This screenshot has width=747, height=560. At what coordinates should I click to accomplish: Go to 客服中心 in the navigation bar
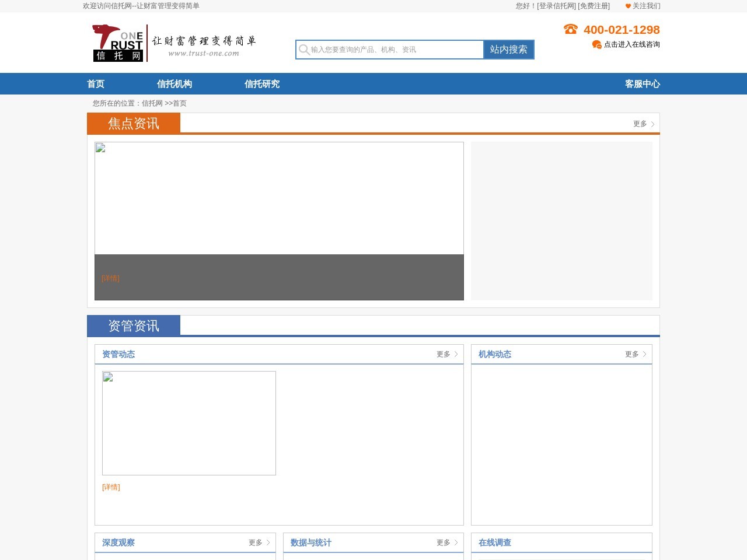point(643,84)
